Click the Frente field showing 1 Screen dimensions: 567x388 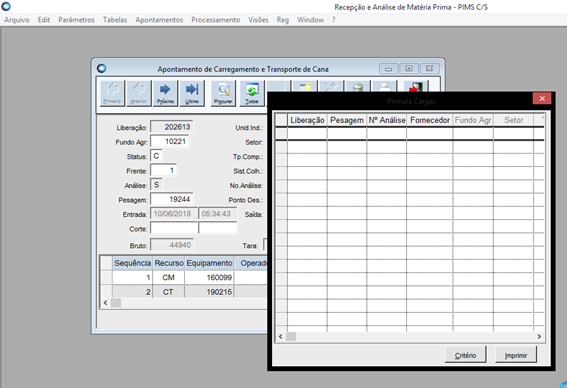(163, 170)
